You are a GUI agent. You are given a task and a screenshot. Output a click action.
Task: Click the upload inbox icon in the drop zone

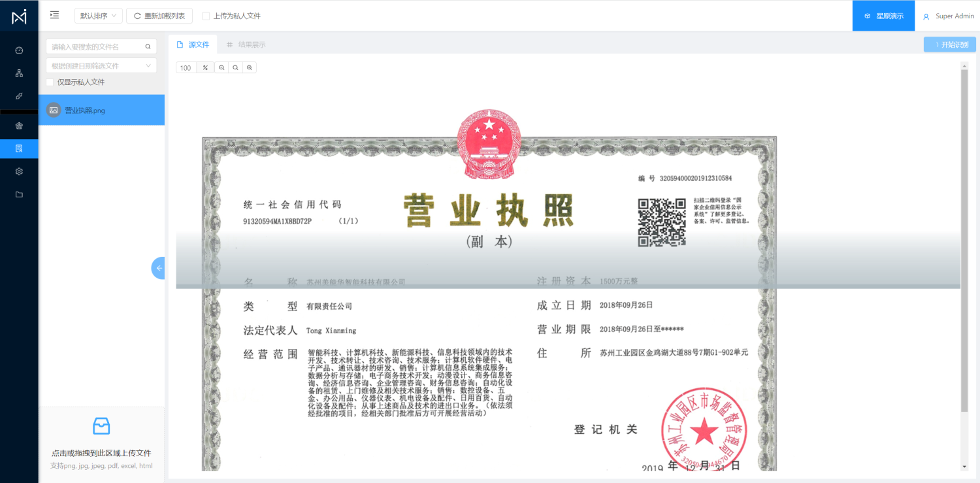(x=101, y=426)
